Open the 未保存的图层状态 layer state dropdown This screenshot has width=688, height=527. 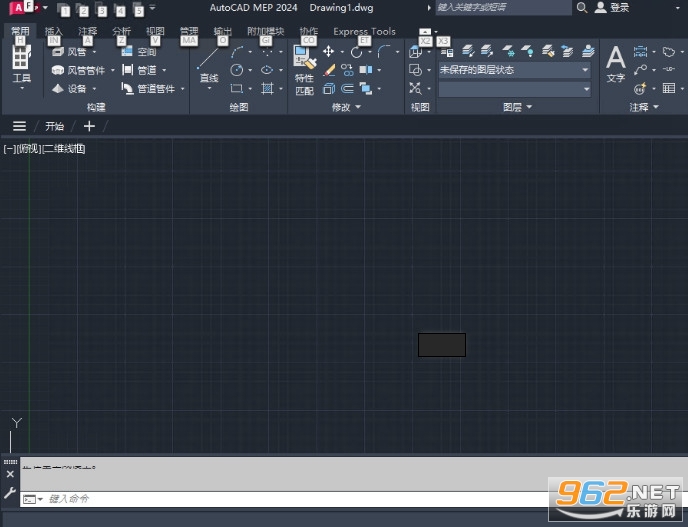point(515,70)
